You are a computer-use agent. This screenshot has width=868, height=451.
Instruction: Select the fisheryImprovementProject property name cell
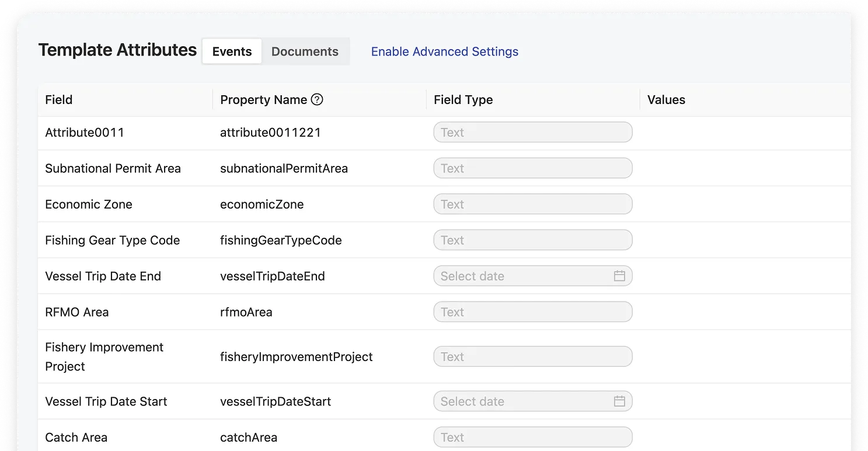coord(296,357)
